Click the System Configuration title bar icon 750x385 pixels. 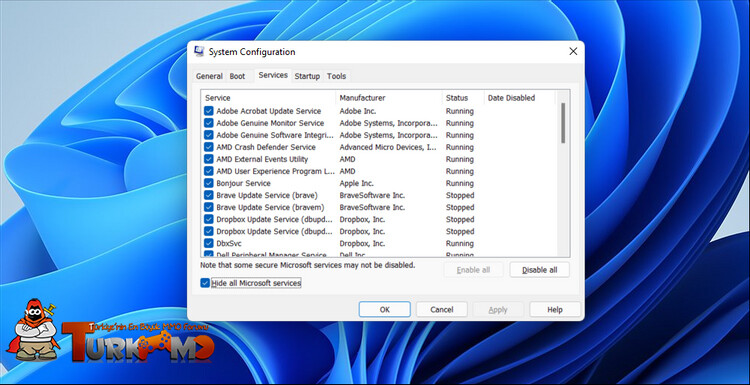[199, 52]
